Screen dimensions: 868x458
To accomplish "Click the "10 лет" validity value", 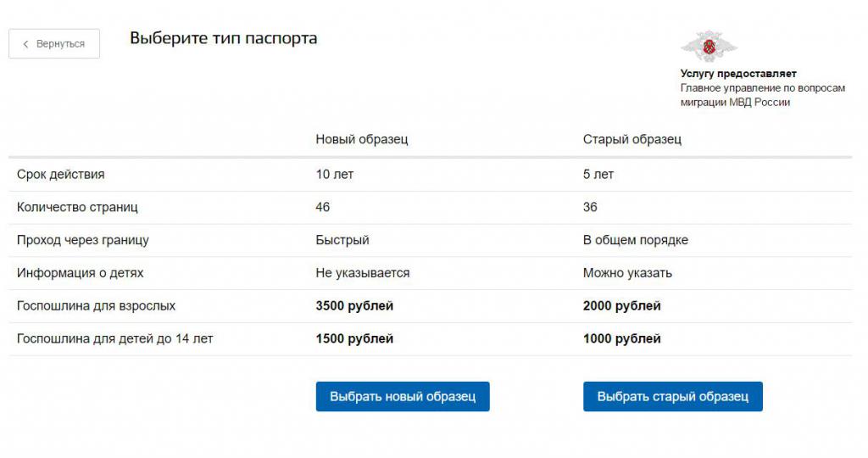I will pyautogui.click(x=334, y=175).
